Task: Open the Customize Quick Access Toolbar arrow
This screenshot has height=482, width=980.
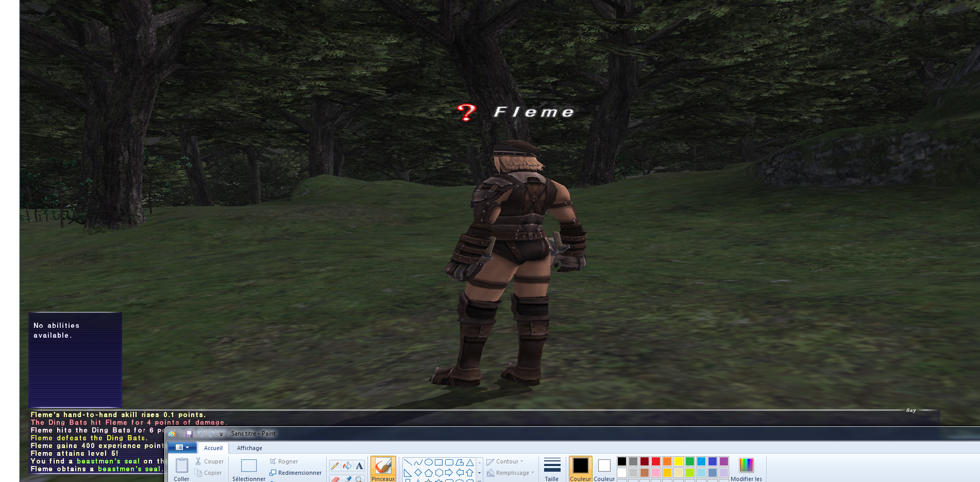Action: coord(222,434)
